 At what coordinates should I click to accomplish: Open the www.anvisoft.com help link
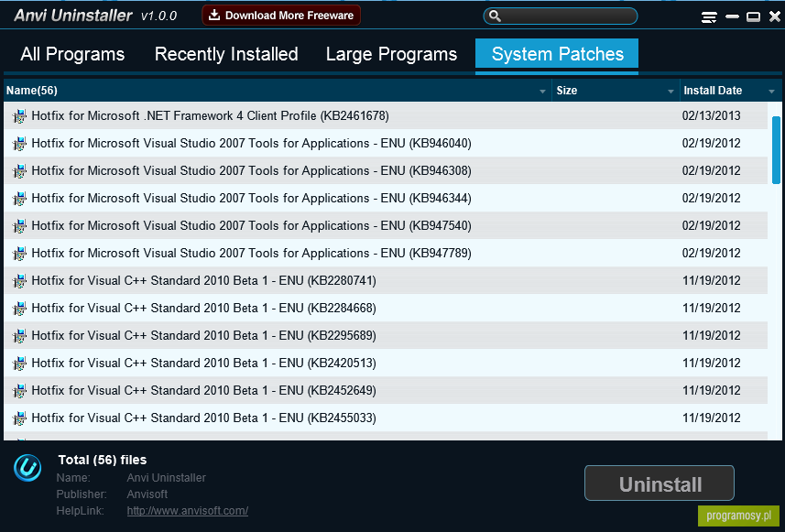(x=187, y=511)
